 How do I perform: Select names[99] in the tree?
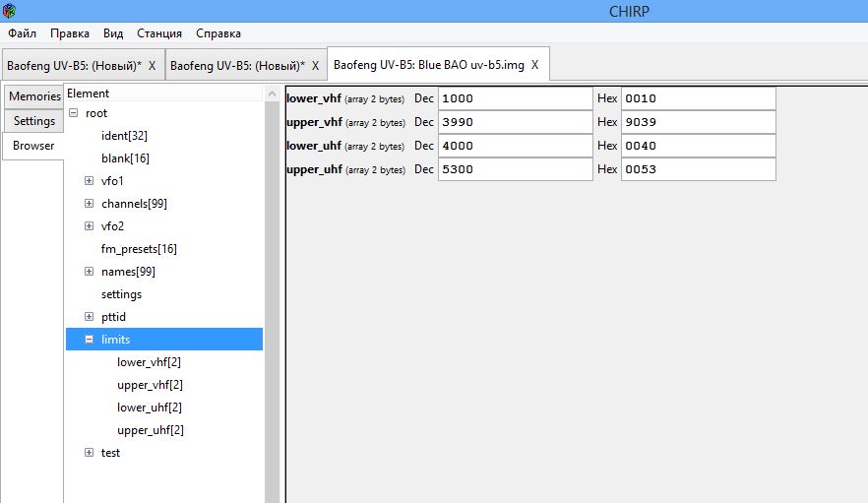[x=128, y=272]
